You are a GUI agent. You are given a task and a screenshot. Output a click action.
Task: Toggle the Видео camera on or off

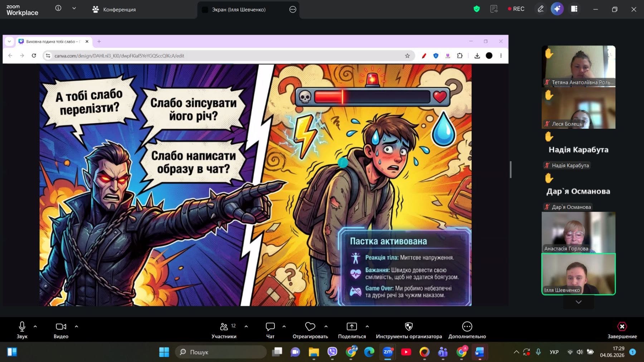coord(61,330)
